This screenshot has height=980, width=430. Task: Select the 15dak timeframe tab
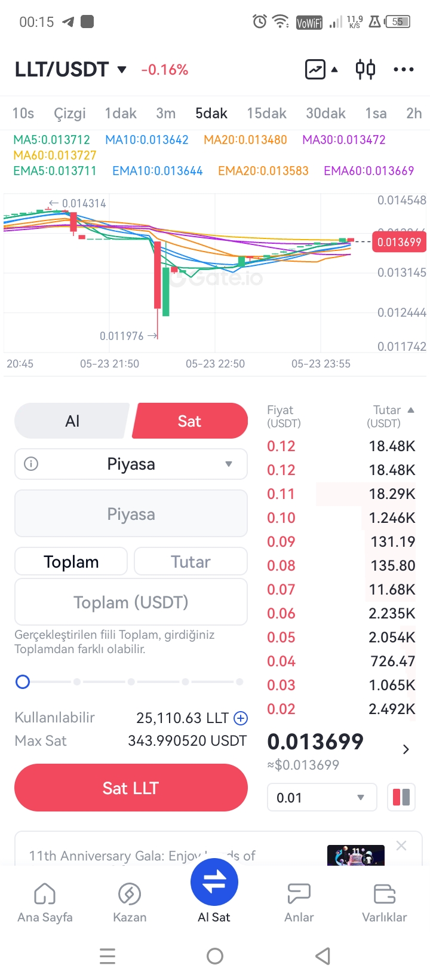click(x=266, y=114)
